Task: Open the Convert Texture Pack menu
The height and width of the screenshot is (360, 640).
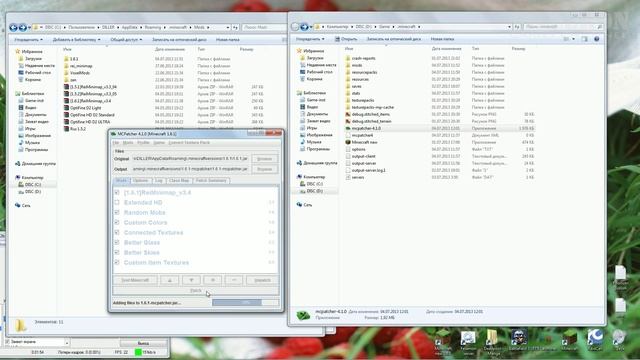Action: pyautogui.click(x=189, y=142)
